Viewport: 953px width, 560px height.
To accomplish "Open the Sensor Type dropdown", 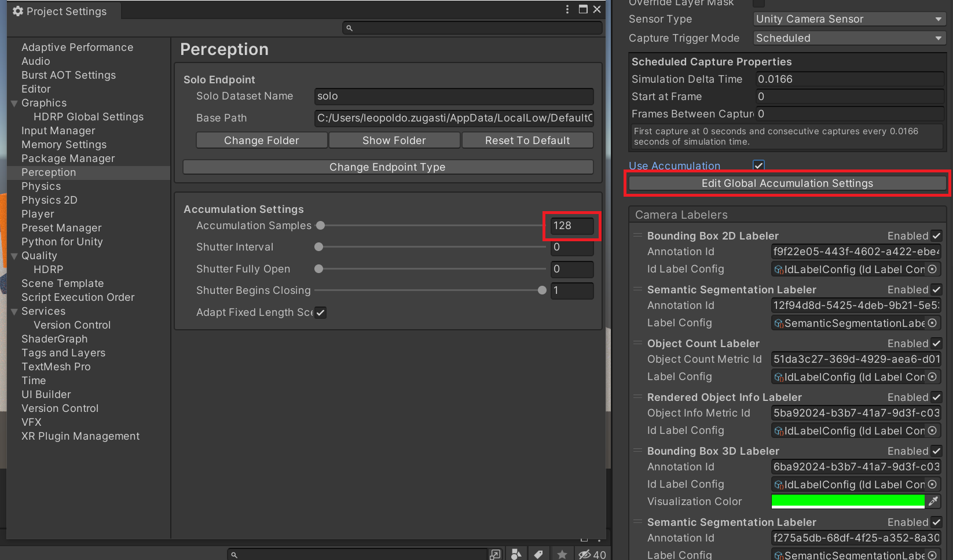I will 849,19.
